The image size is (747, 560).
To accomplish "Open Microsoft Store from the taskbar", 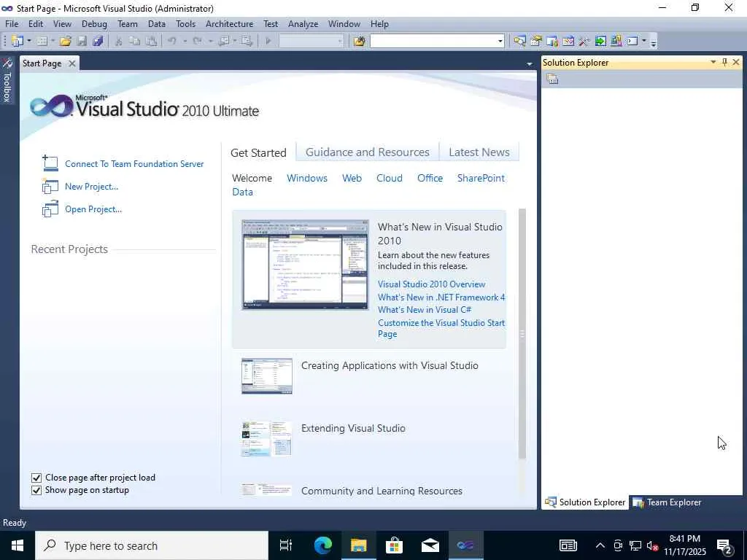I will (x=394, y=545).
